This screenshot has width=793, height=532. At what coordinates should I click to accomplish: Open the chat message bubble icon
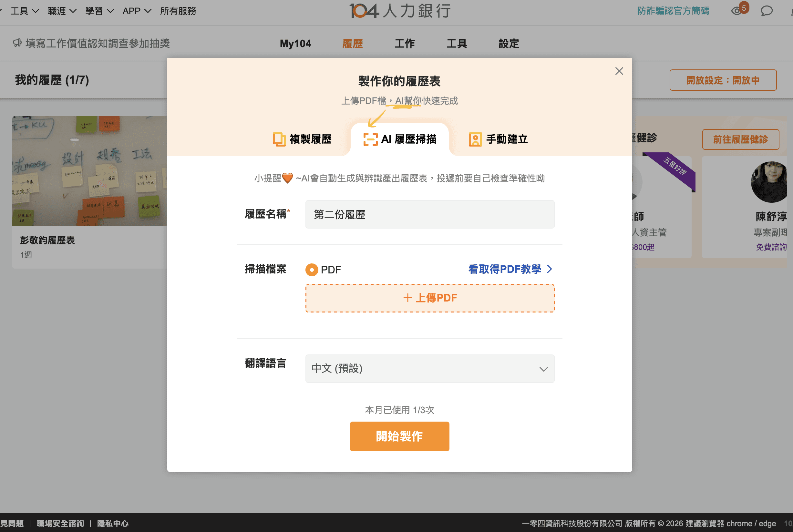[x=766, y=11]
